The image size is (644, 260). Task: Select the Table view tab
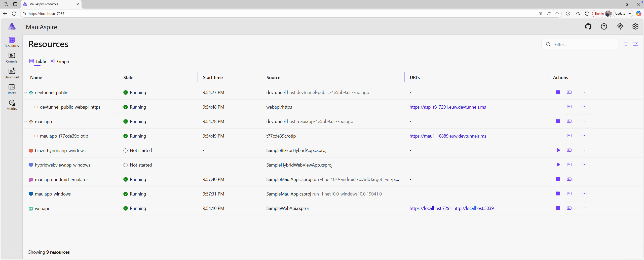pos(38,61)
